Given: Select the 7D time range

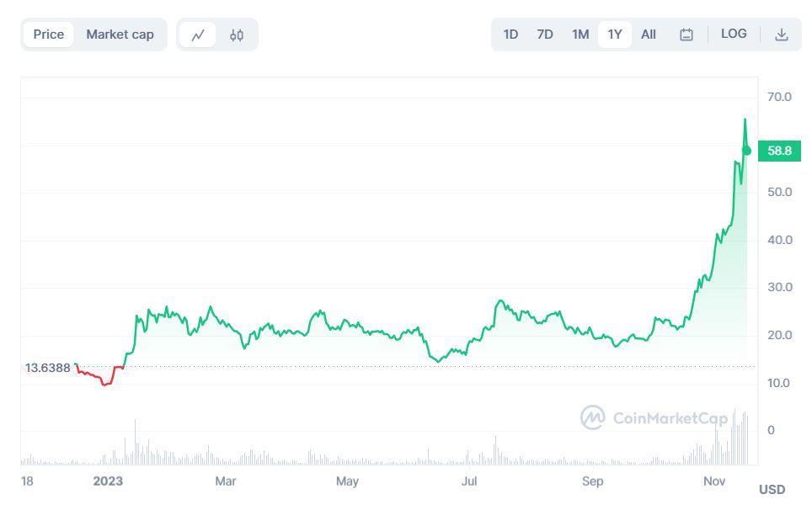Looking at the screenshot, I should pyautogui.click(x=545, y=35).
